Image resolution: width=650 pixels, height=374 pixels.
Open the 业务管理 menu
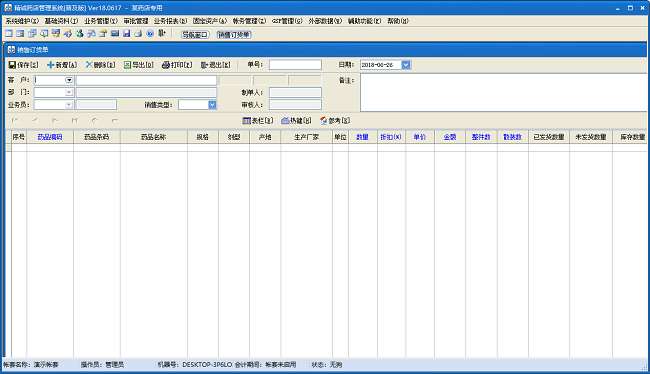pos(101,21)
